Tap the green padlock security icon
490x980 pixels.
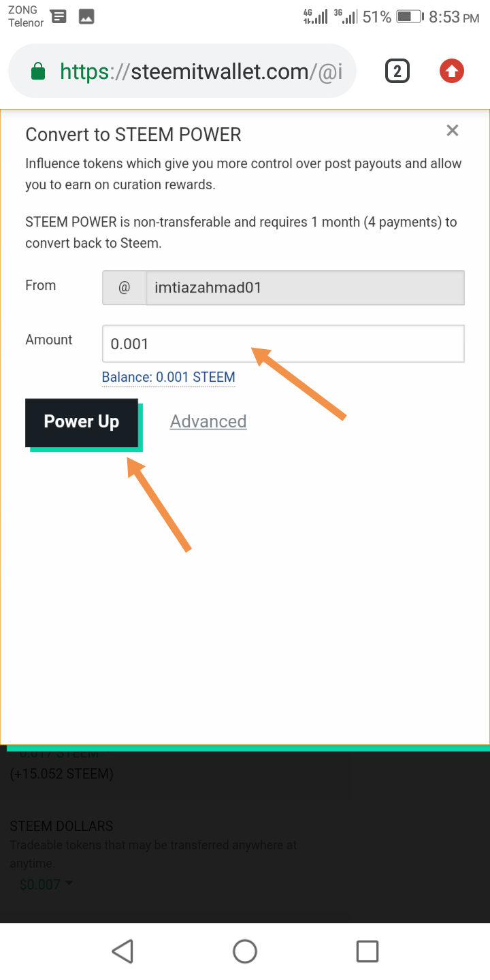39,71
